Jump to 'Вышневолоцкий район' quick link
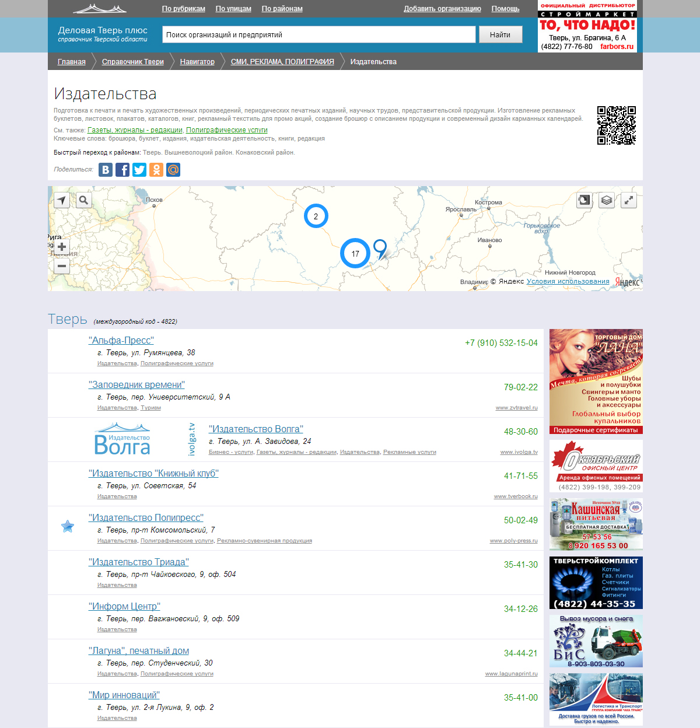Screen dimensions: 700x728 tap(198, 153)
